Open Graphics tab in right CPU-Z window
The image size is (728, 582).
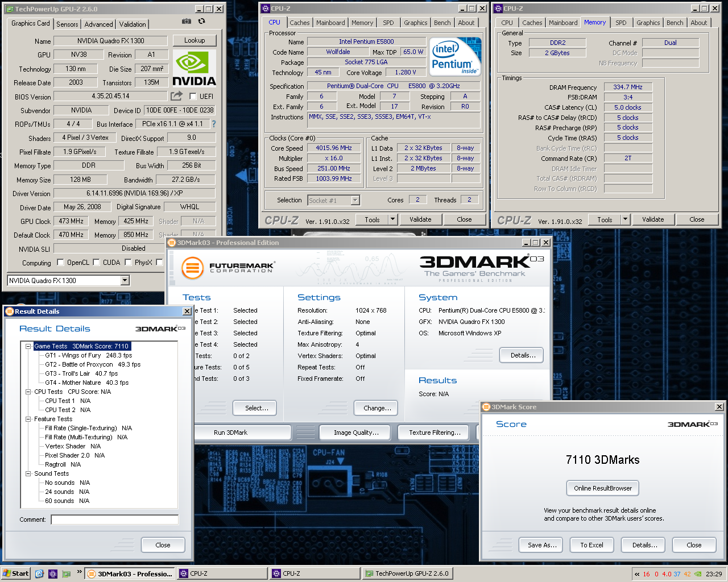point(648,23)
